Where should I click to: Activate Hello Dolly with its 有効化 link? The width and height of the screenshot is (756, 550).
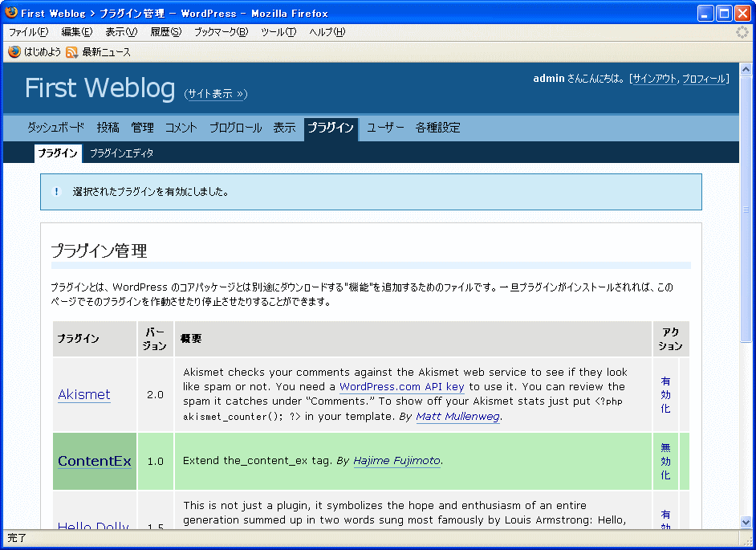click(x=665, y=519)
